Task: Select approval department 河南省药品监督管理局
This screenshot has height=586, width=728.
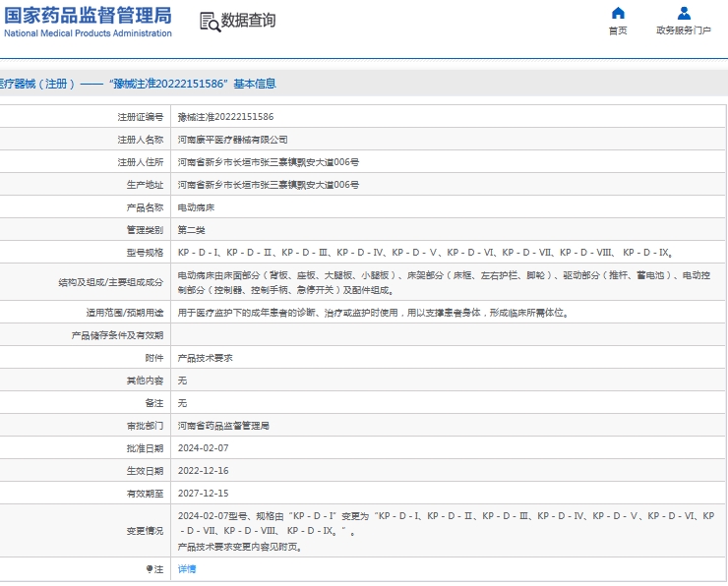Action: point(223,426)
